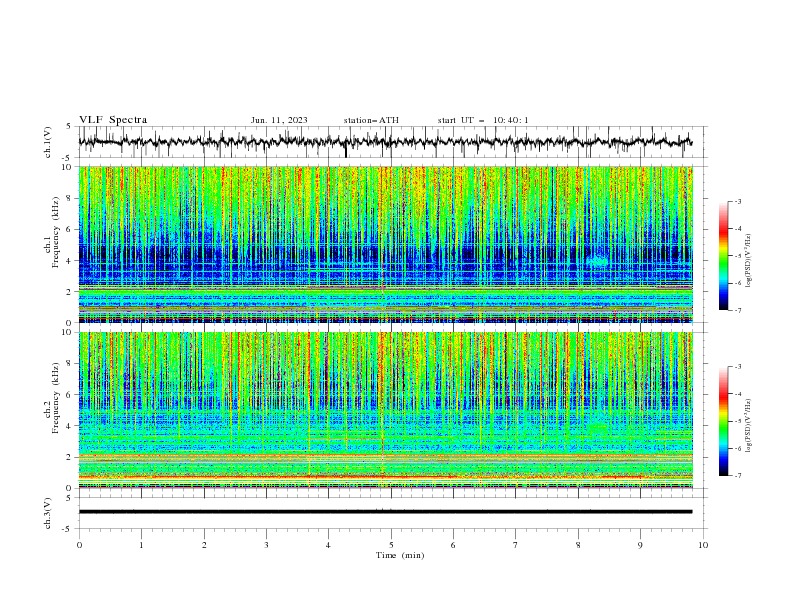The width and height of the screenshot is (792, 612).
Task: Click the ch.3 flat waveform trace
Action: point(385,512)
